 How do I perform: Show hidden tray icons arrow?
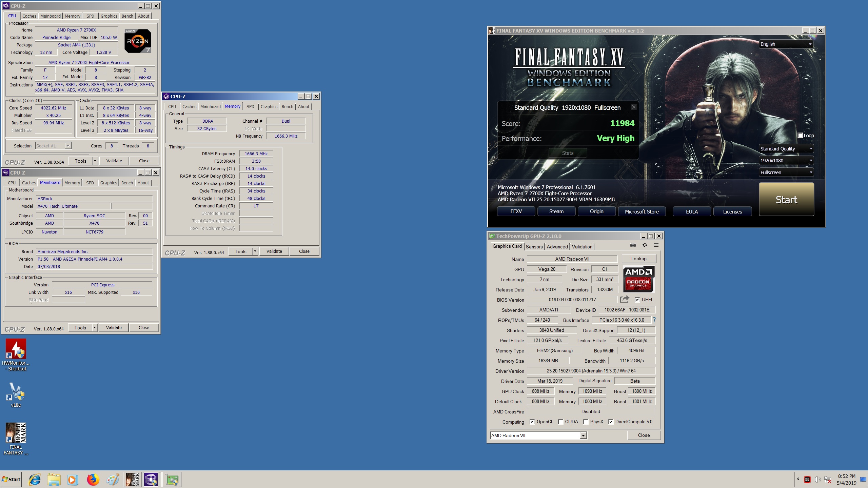798,479
